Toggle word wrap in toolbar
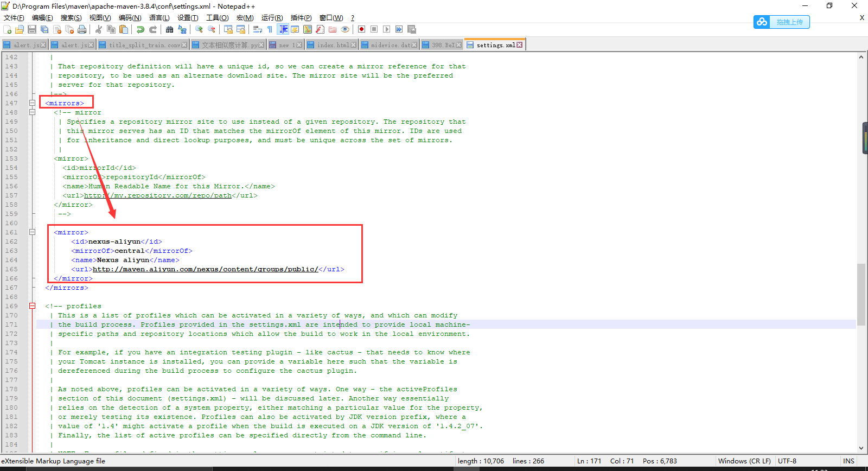Image resolution: width=868 pixels, height=471 pixels. pyautogui.click(x=258, y=29)
